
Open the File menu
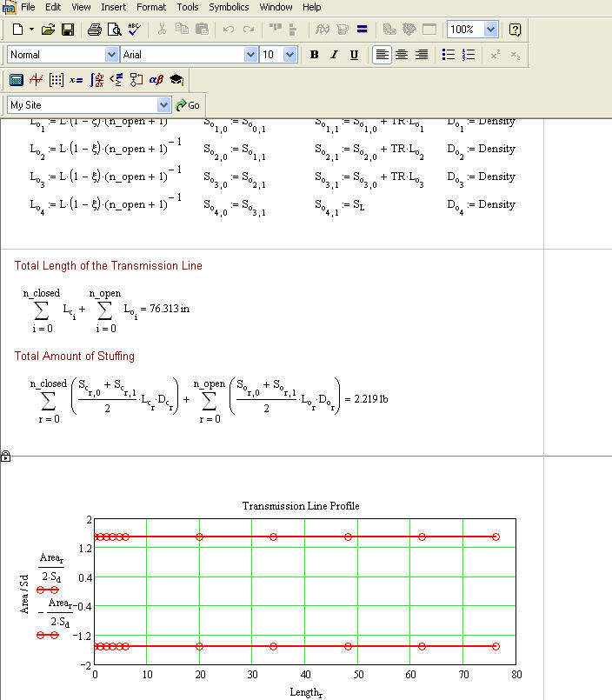[28, 7]
